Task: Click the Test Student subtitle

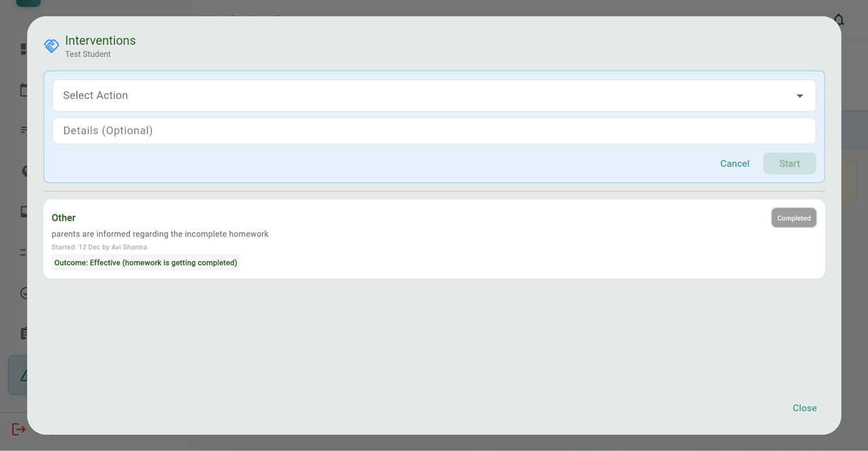Action: click(x=88, y=54)
